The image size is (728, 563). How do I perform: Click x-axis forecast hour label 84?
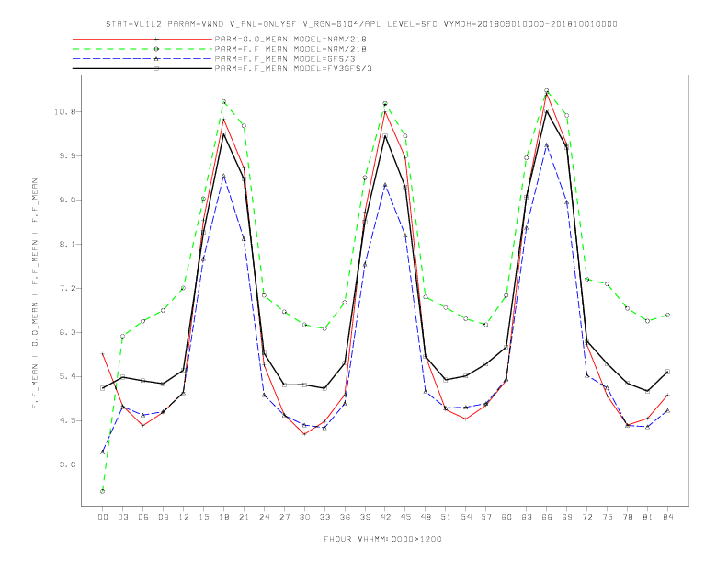pos(668,517)
